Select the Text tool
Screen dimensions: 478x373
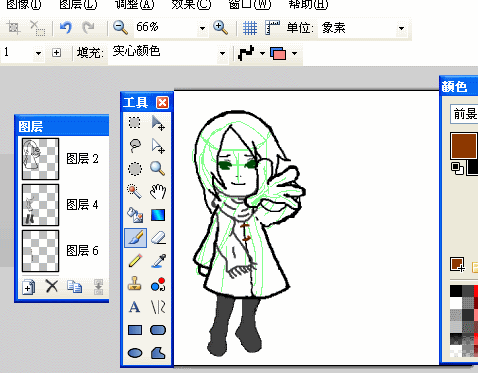(x=135, y=307)
